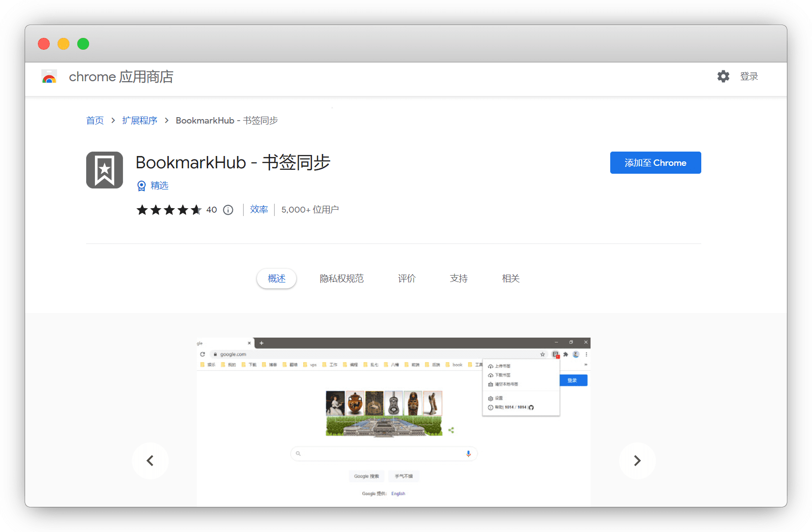Open the 效率 category link
The width and height of the screenshot is (812, 532).
pos(259,210)
